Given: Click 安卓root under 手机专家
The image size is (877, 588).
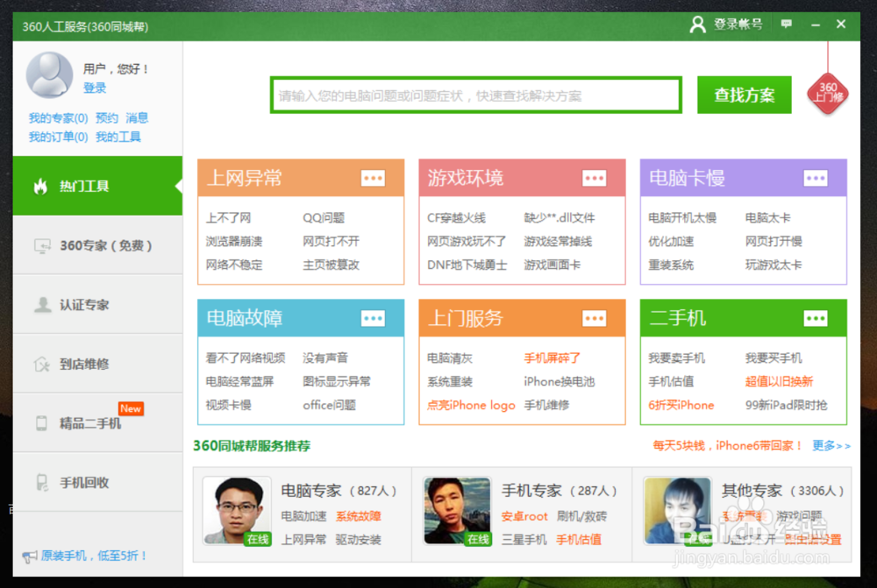Looking at the screenshot, I should click(x=524, y=516).
